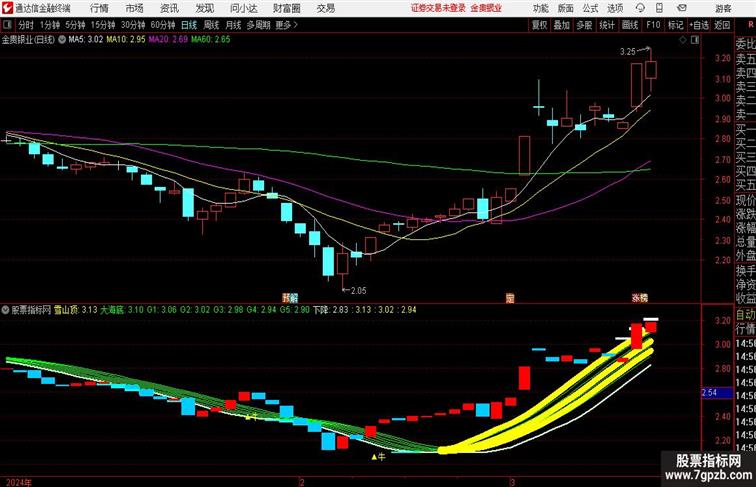Open the 公式 menu
The image size is (756, 487).
coord(590,8)
